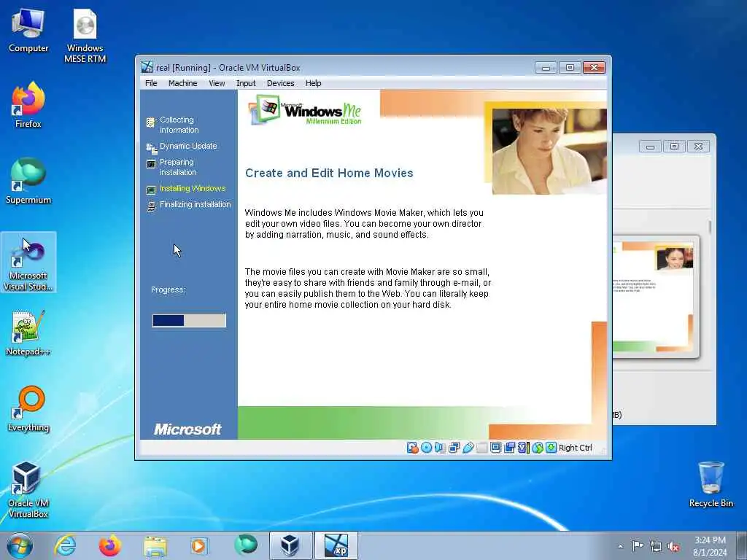Click the optical disc indicator in VirtualBox status bar

(426, 448)
